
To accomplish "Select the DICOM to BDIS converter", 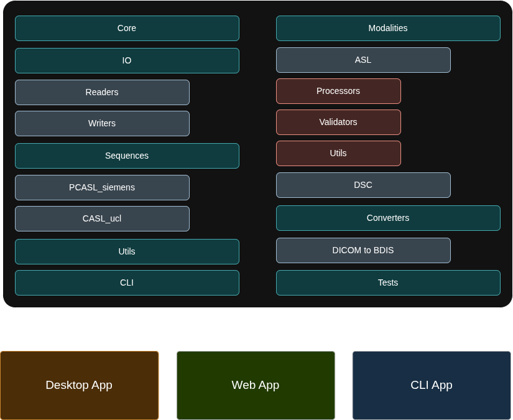I will tap(363, 250).
